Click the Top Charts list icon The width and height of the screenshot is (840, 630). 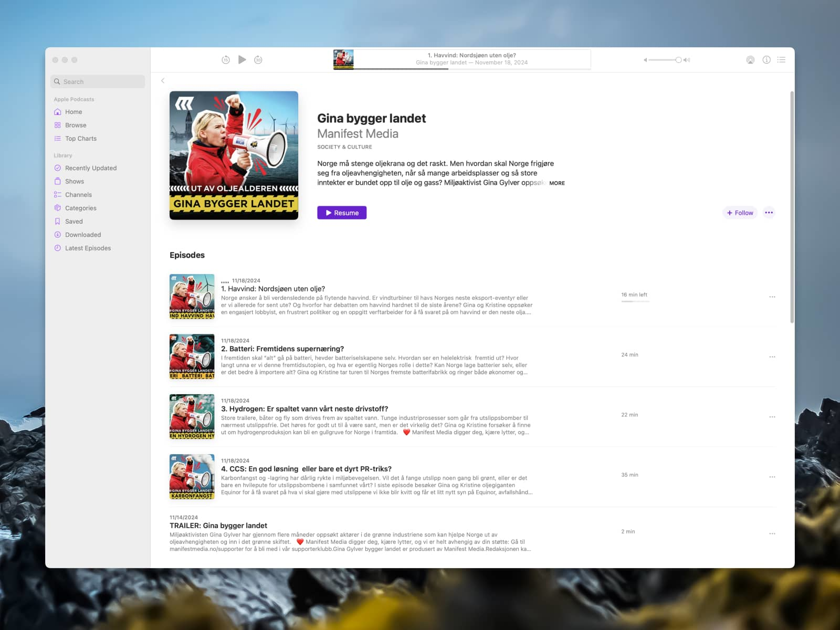click(x=58, y=139)
